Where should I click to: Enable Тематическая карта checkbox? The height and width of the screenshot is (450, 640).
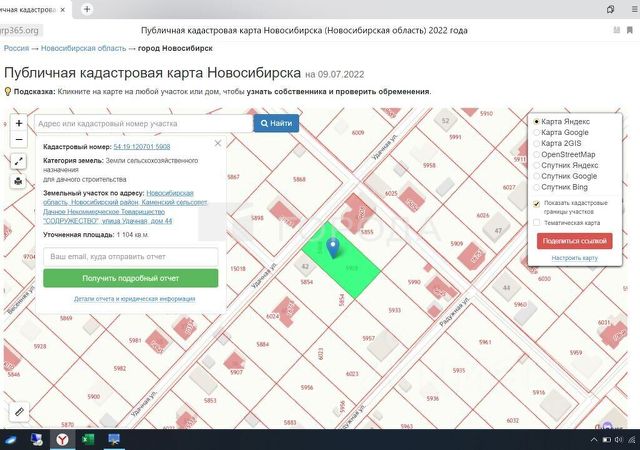[x=537, y=223]
